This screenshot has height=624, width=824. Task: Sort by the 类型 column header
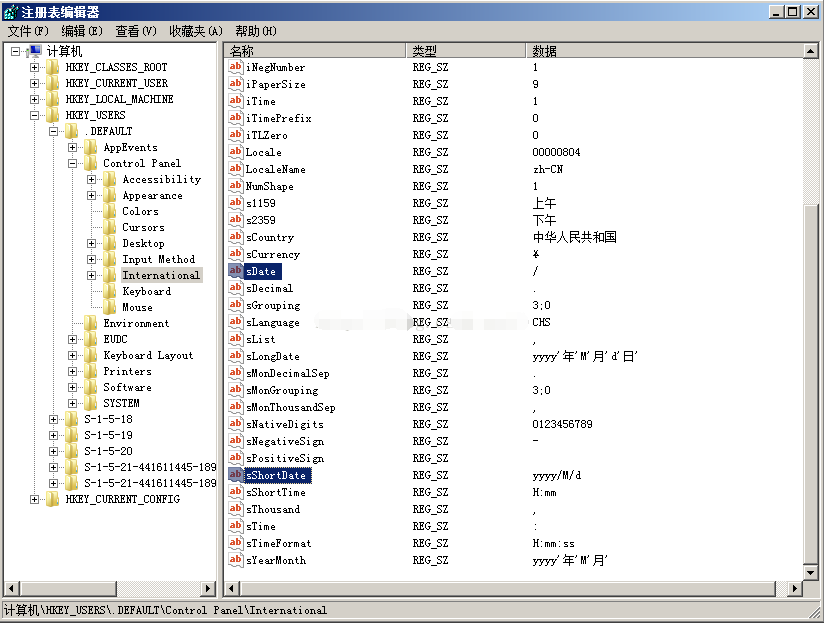(x=466, y=51)
